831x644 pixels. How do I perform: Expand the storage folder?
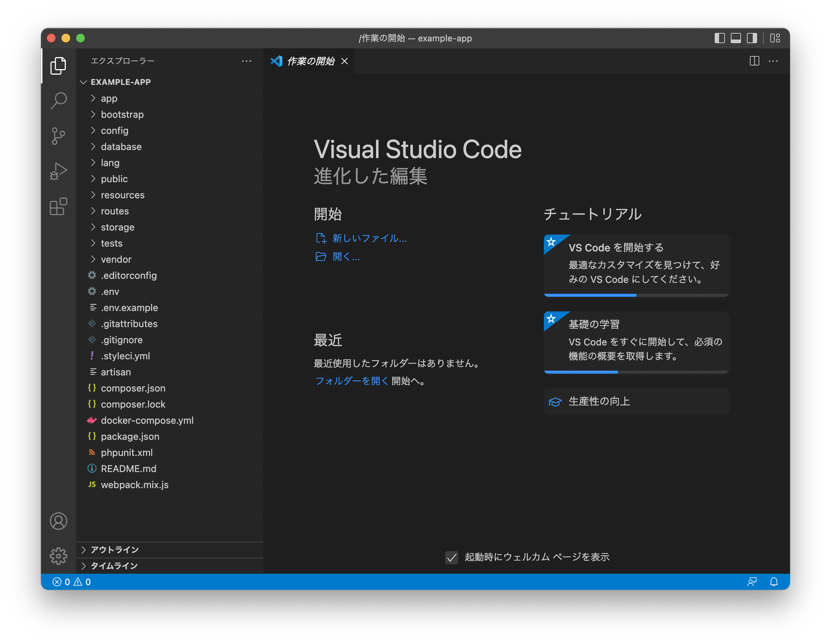pyautogui.click(x=170, y=227)
